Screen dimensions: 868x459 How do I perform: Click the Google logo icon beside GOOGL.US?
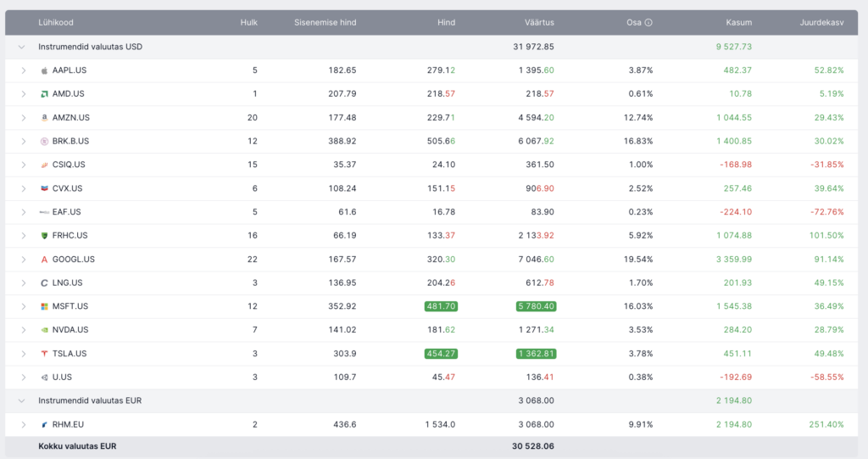tap(44, 260)
